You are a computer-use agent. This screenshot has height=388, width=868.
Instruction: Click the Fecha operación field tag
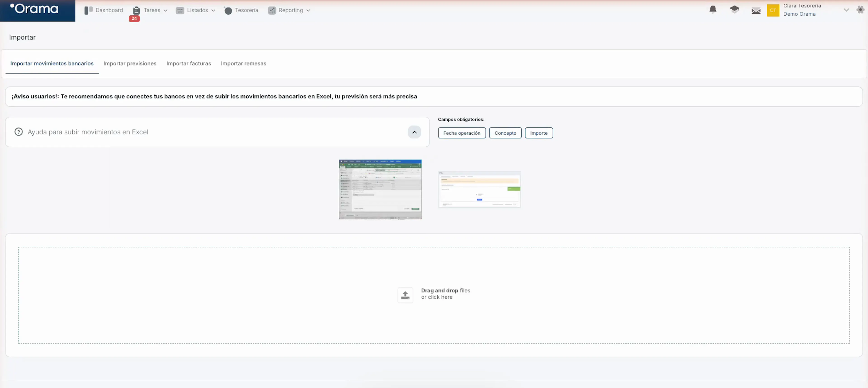pos(462,133)
